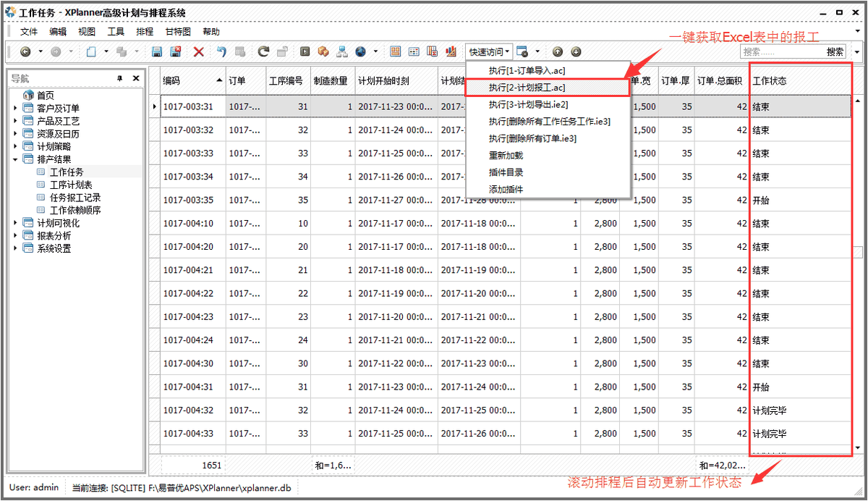Expand the 资源及日历 tree node
868x501 pixels.
pyautogui.click(x=15, y=134)
